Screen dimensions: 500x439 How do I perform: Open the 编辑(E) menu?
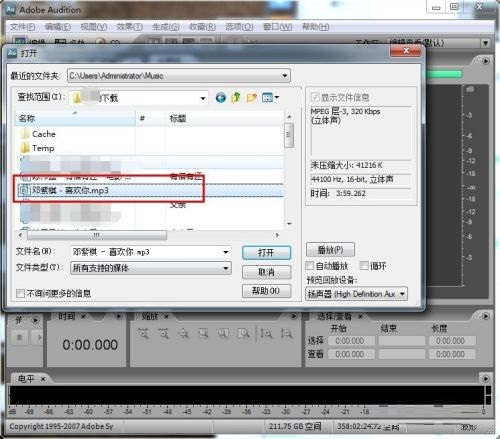(x=58, y=27)
